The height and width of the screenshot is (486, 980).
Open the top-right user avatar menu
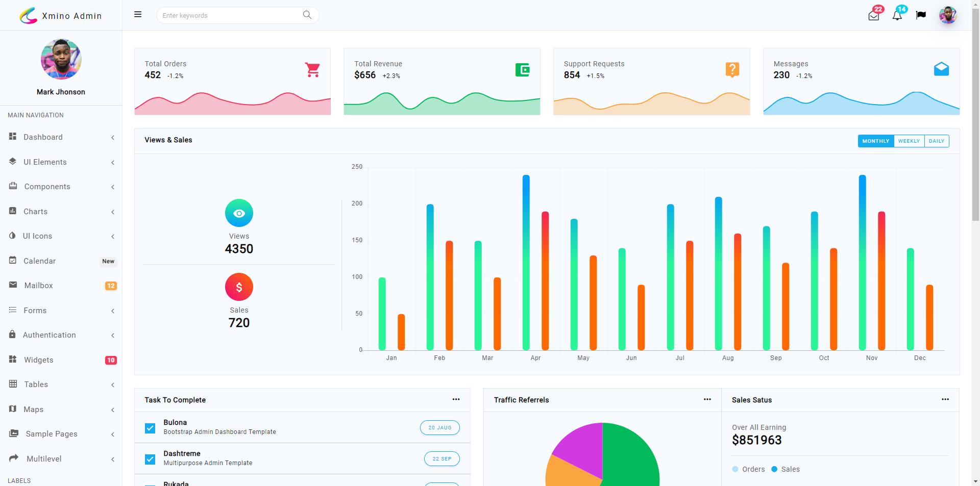948,15
